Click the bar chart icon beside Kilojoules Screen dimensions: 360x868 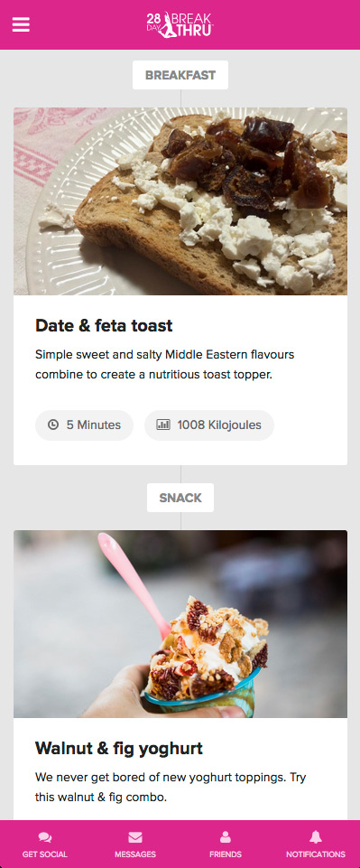click(x=163, y=425)
